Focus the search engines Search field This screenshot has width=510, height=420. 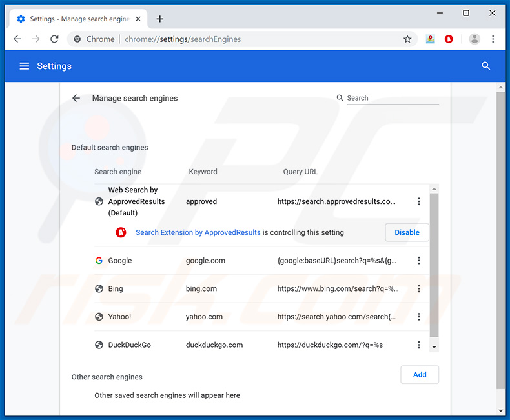click(x=393, y=98)
